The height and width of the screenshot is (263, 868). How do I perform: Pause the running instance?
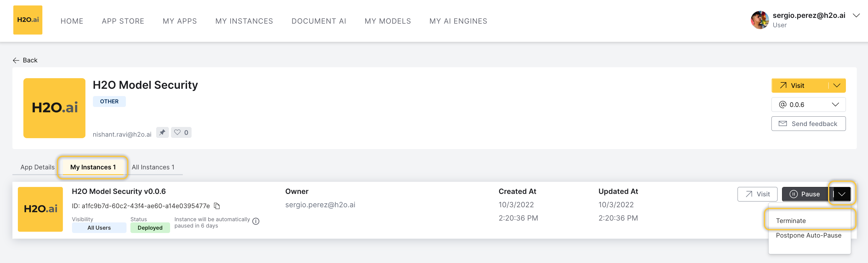point(804,194)
